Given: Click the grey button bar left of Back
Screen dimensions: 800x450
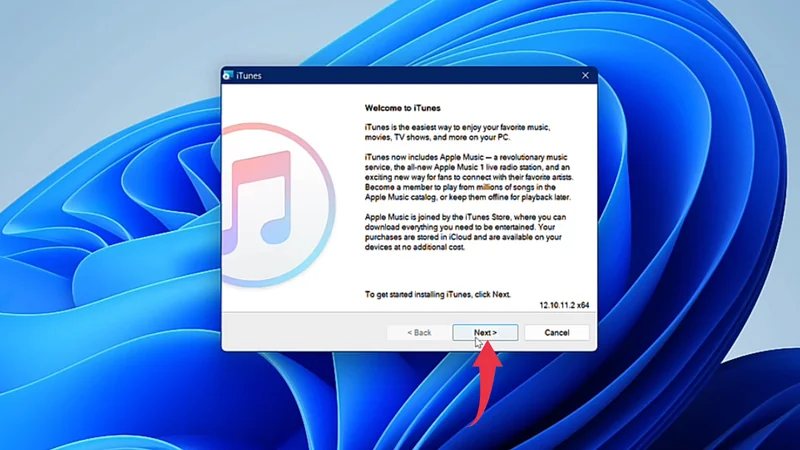Looking at the screenshot, I should coord(300,332).
